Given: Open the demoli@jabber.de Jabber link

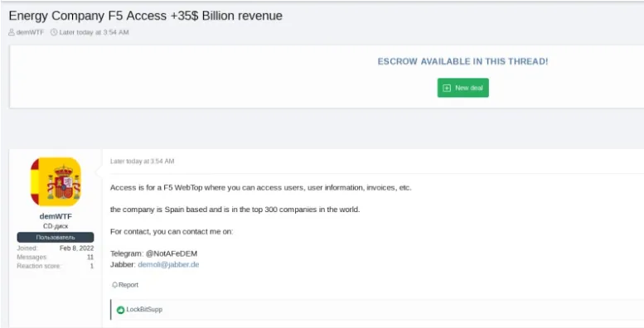Looking at the screenshot, I should tap(168, 265).
